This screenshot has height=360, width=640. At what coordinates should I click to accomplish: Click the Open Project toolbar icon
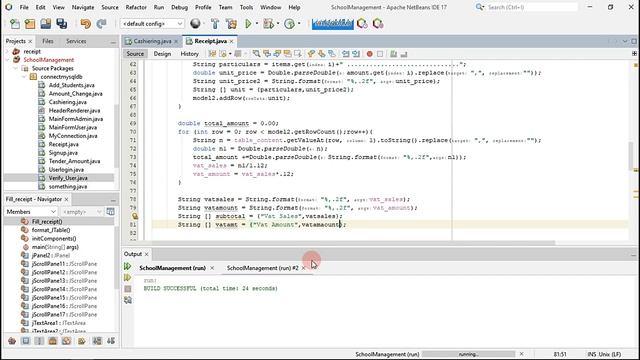click(x=46, y=24)
